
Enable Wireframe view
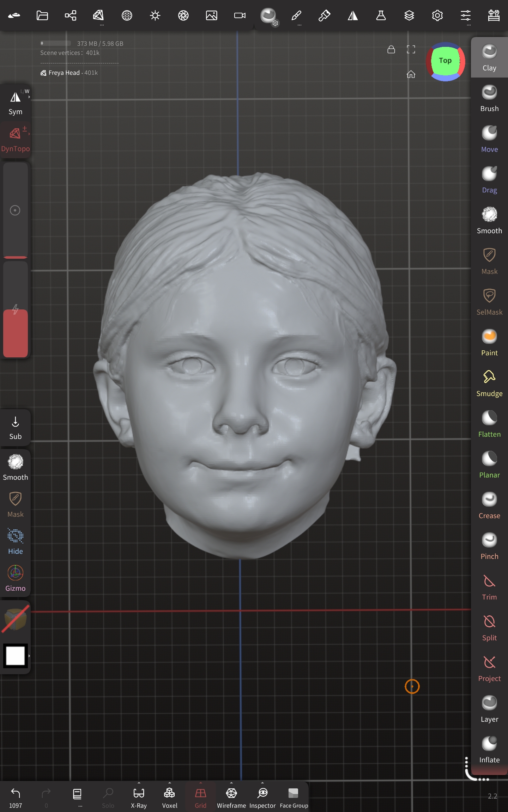pos(231,797)
